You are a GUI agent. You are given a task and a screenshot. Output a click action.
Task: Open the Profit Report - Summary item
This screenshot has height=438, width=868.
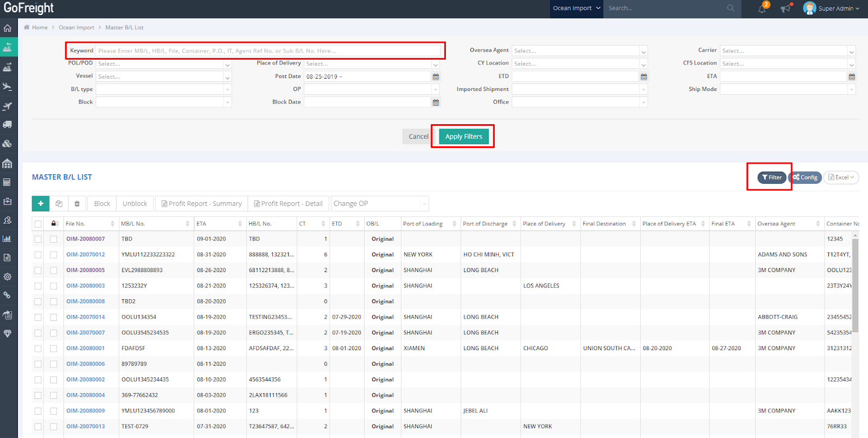tap(201, 204)
